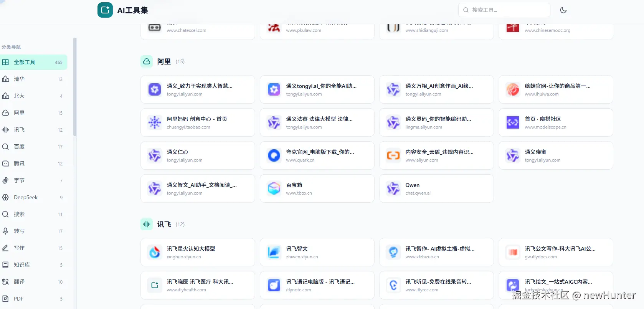This screenshot has width=644, height=309.
Task: Click the 讯飞听见 card icon
Action: tap(393, 285)
